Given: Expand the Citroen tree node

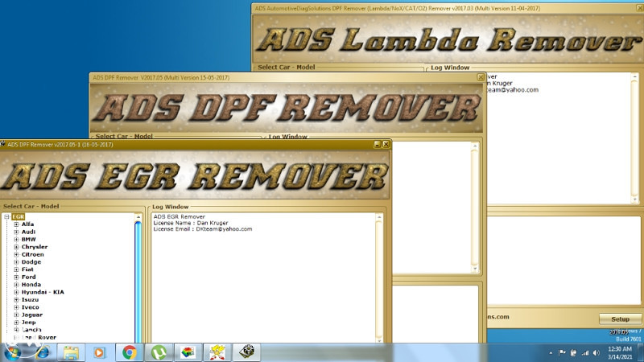Looking at the screenshot, I should point(16,254).
